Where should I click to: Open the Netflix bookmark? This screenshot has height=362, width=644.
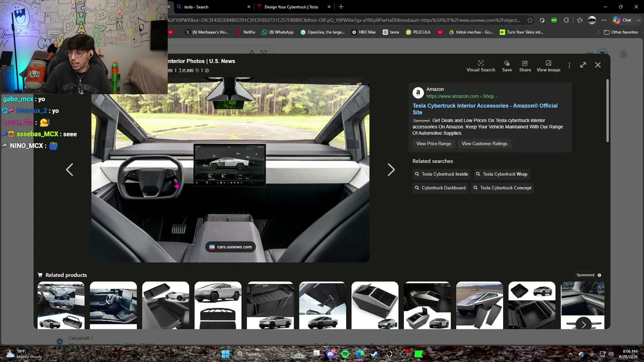(x=246, y=32)
